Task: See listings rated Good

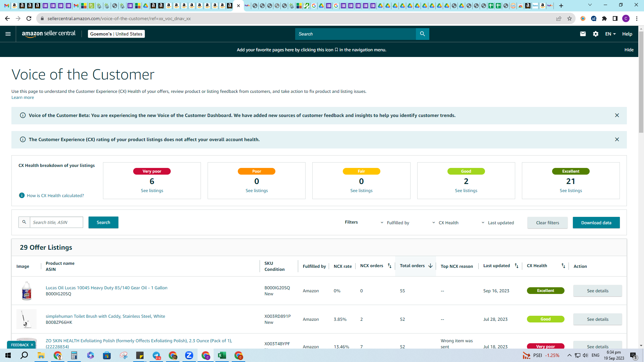Action: coord(466,190)
